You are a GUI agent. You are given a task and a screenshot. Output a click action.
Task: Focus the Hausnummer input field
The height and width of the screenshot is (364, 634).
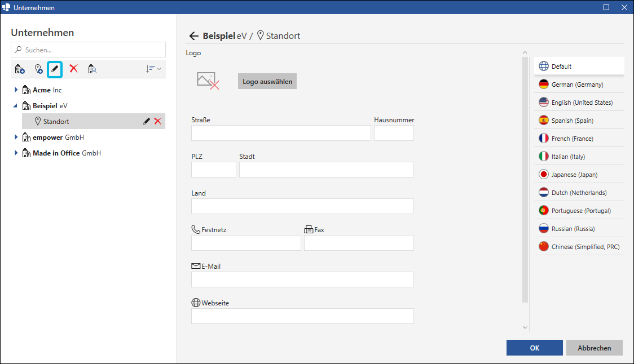394,133
